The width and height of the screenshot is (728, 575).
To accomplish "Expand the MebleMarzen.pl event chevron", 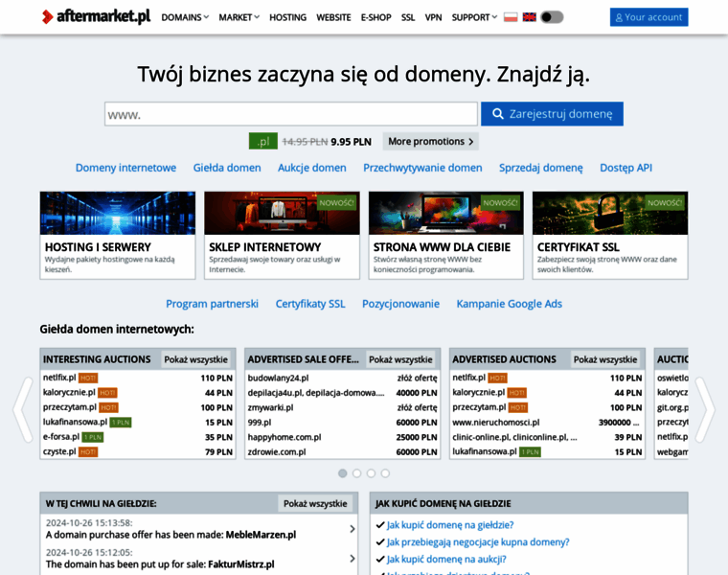I will (x=353, y=529).
